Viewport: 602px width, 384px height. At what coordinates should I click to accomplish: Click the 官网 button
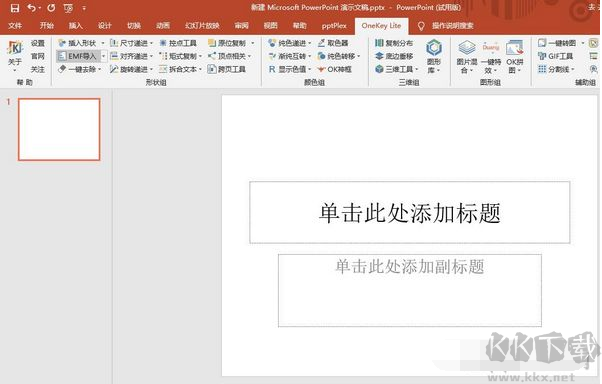coord(38,56)
